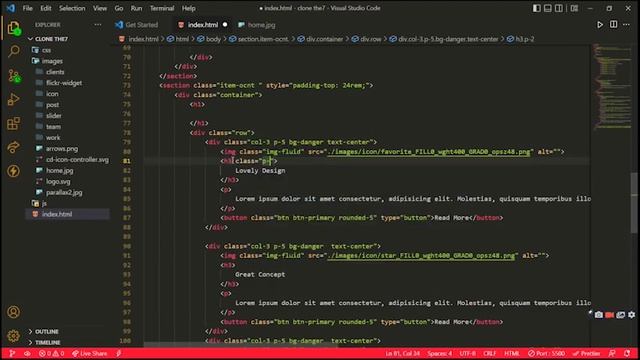Screen dimensions: 640x360
Task: Open Customize Layout icon
Action: pyautogui.click(x=574, y=8)
